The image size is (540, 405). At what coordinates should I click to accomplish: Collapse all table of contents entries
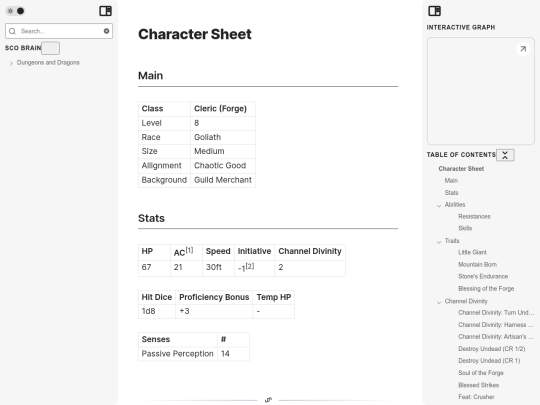click(x=505, y=155)
